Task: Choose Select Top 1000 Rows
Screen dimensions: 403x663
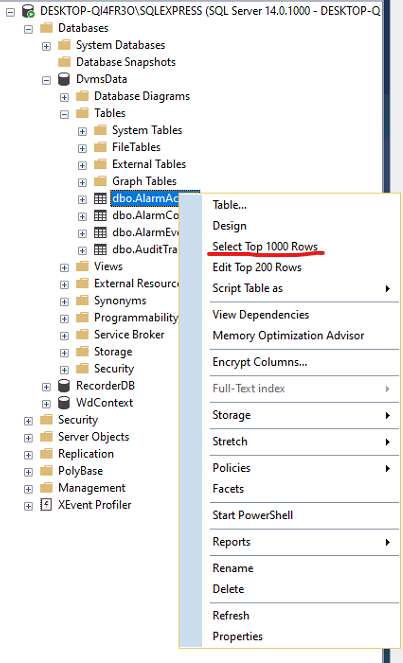Action: 265,247
